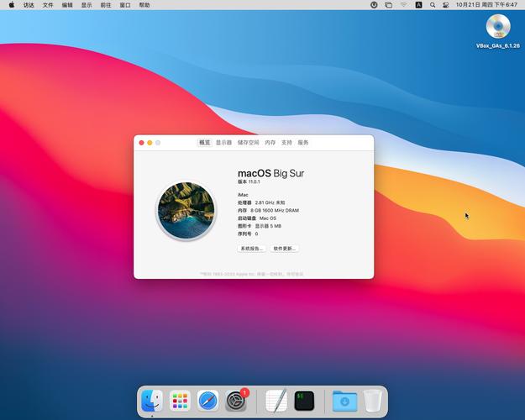Open Launchpad from the Dock

tap(180, 401)
